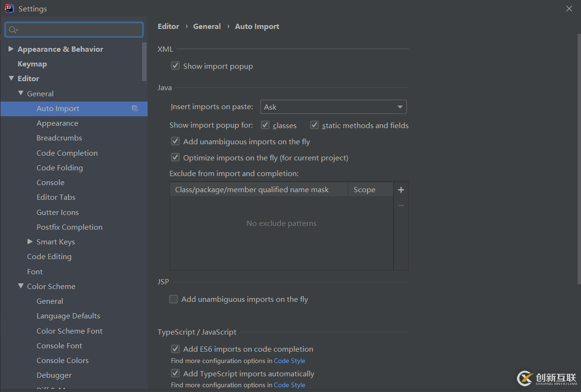Viewport: 581px width, 392px height.
Task: Click the search magnifier icon in settings search
Action: pyautogui.click(x=13, y=30)
